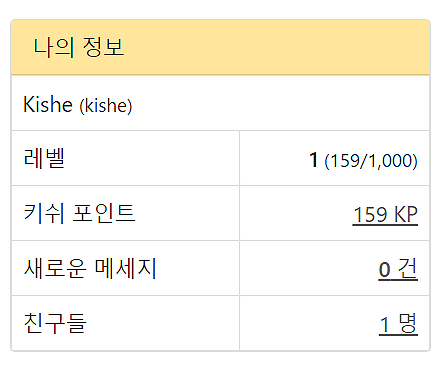
Task: Click the username (kishe) in parentheses
Action: click(106, 106)
